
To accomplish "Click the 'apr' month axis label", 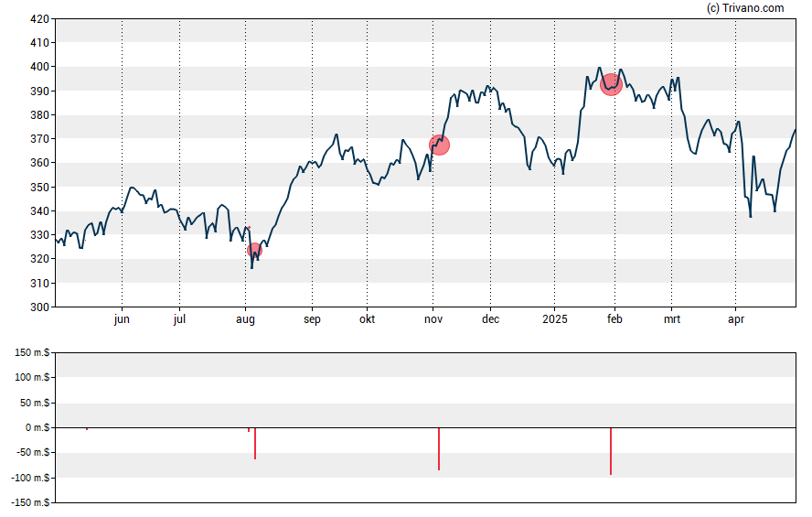I will tap(736, 319).
